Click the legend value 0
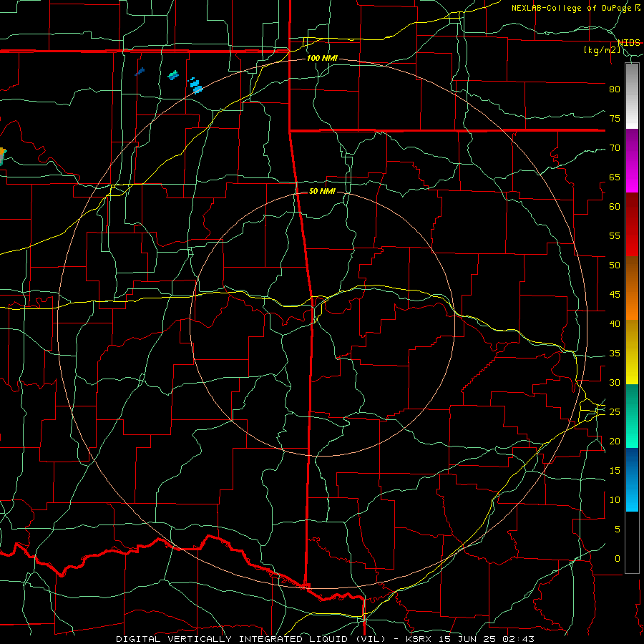 click(x=618, y=559)
